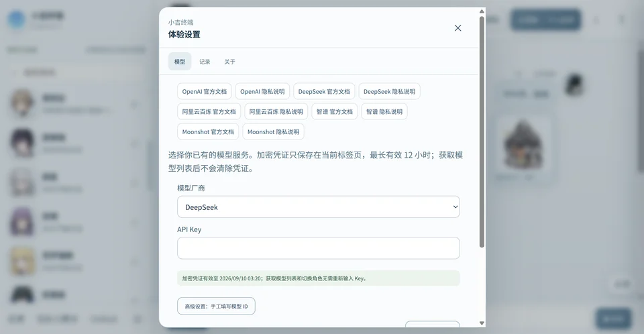Image resolution: width=644 pixels, height=334 pixels.
Task: Click the 小吉终端 label in header
Action: (180, 22)
